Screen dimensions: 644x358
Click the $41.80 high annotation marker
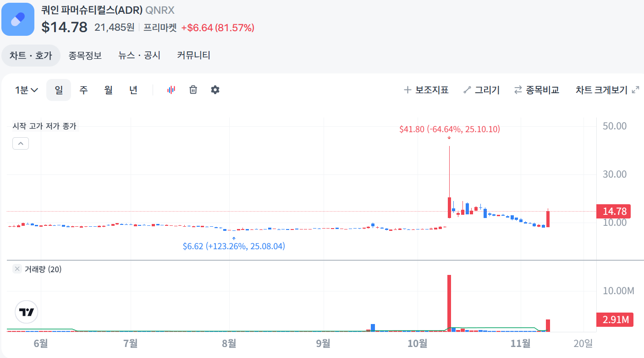click(x=449, y=129)
